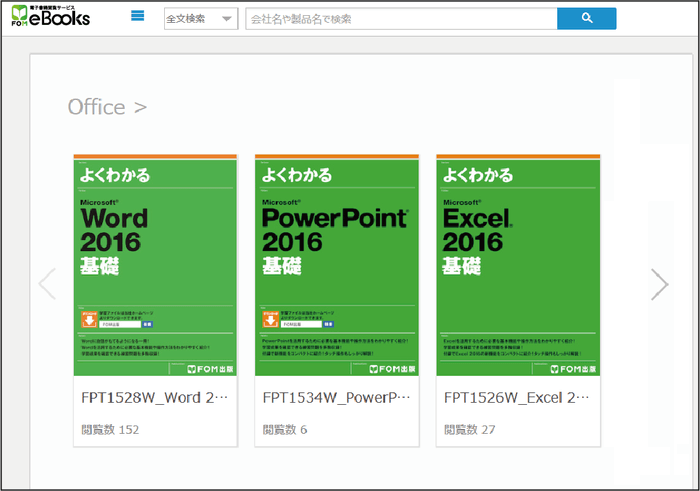
Task: Open the hamburger menu icon
Action: (138, 17)
